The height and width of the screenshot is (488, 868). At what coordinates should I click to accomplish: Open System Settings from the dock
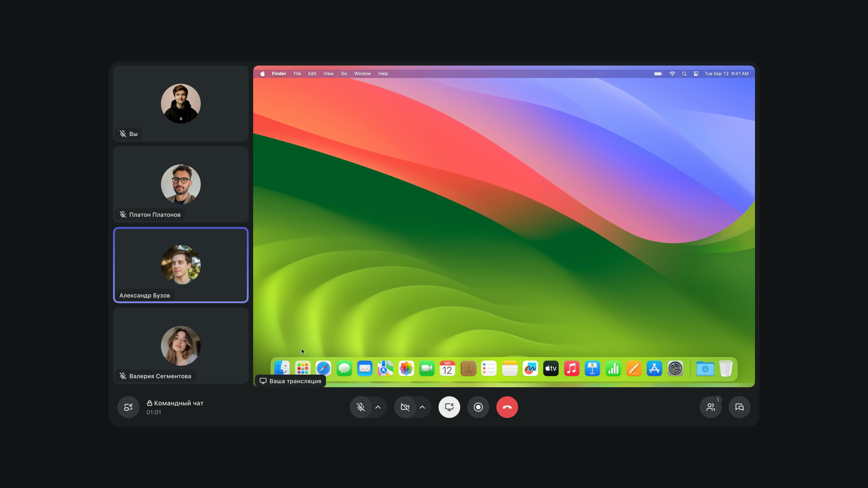[675, 369]
